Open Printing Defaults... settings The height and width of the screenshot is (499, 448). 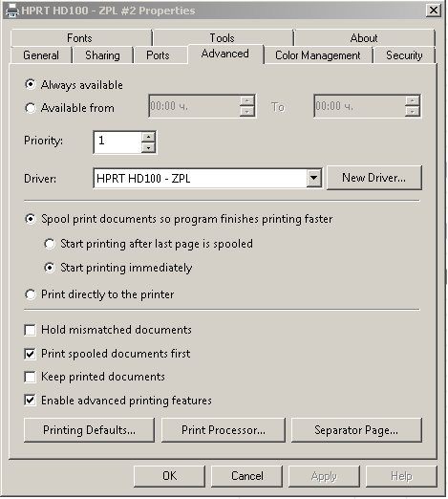89,430
